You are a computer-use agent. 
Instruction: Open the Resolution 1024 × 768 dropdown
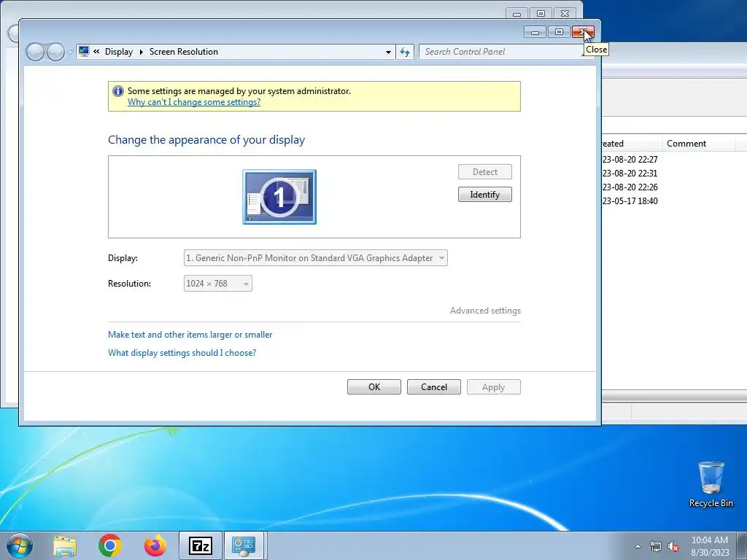[x=217, y=284]
